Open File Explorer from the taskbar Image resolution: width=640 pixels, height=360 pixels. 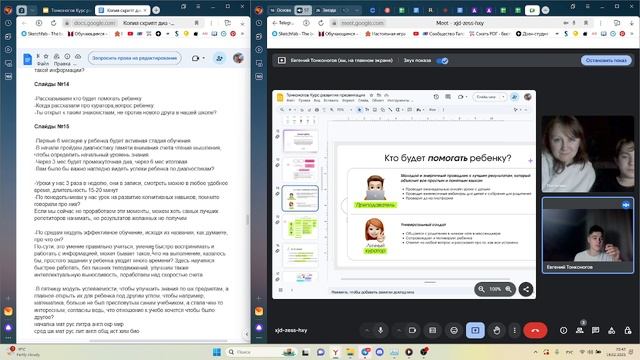click(350, 352)
